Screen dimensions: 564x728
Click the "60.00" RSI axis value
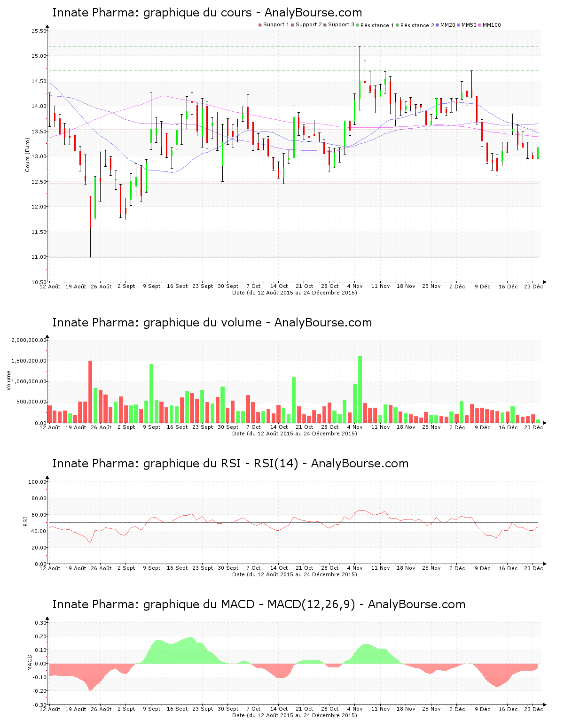click(39, 515)
